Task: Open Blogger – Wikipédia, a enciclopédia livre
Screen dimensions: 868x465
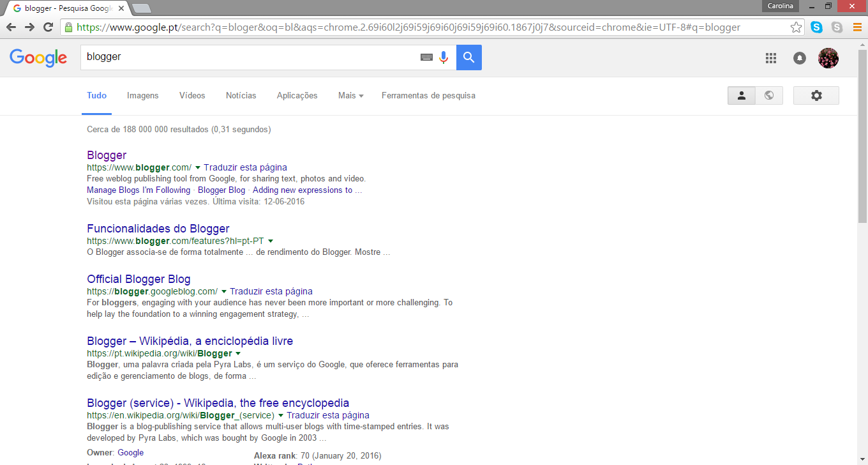Action: click(190, 341)
